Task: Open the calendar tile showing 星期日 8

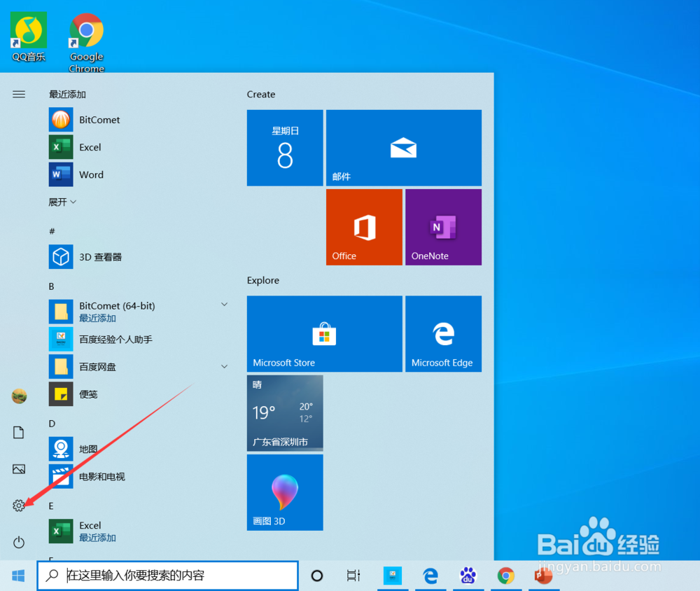Action: pyautogui.click(x=285, y=148)
